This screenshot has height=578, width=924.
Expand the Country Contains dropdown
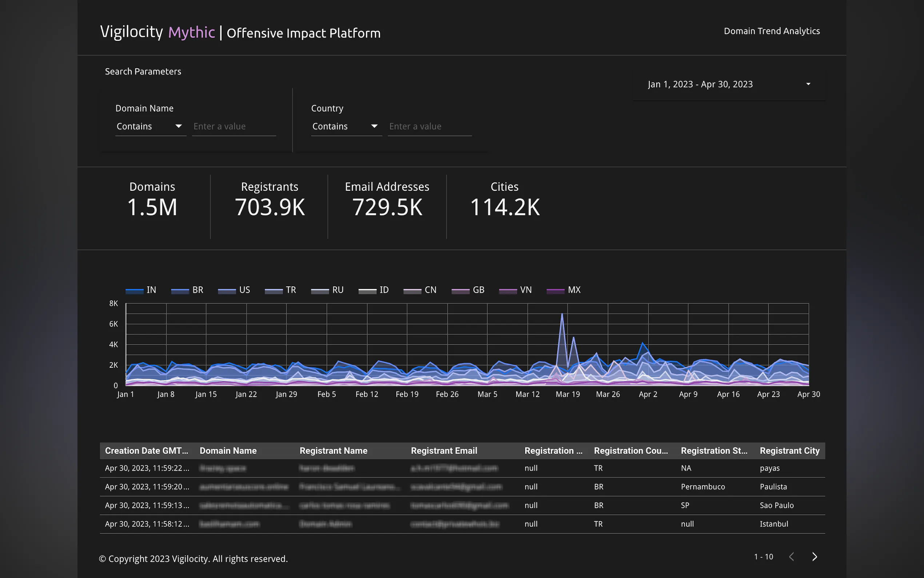tap(346, 127)
